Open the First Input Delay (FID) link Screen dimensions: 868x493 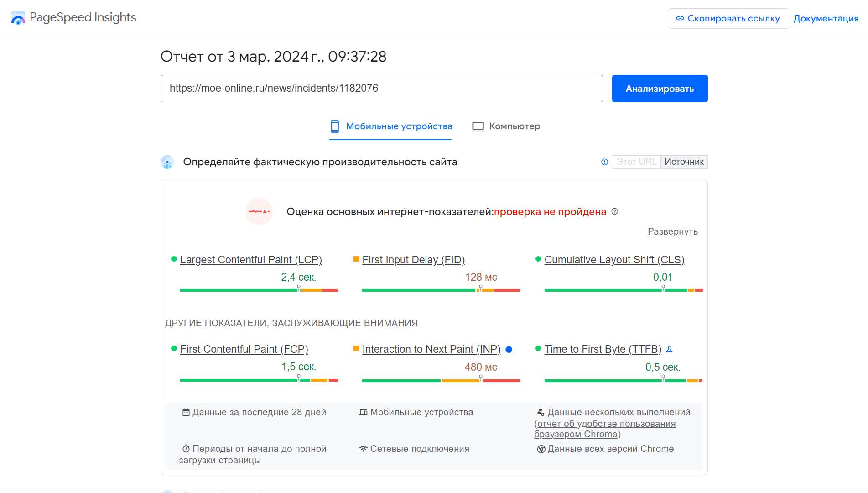coord(414,260)
